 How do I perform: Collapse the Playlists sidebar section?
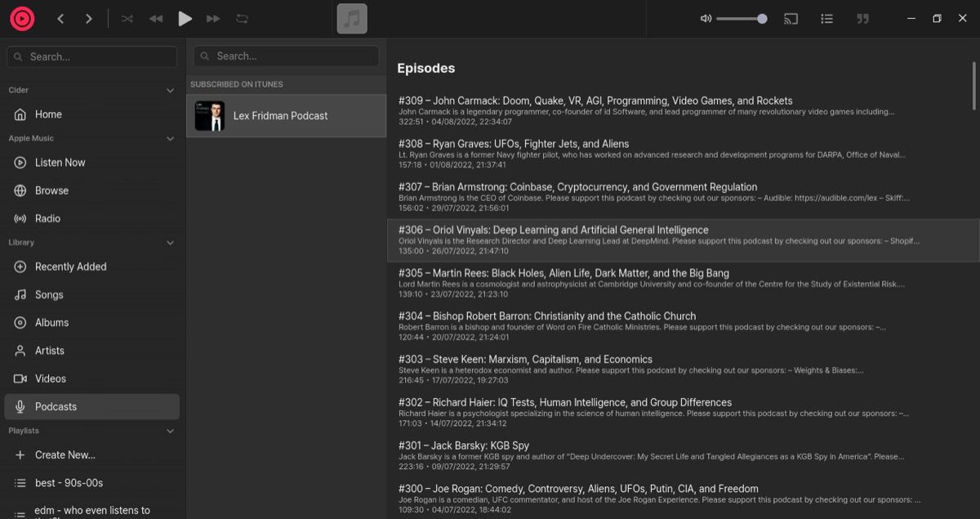(x=170, y=431)
